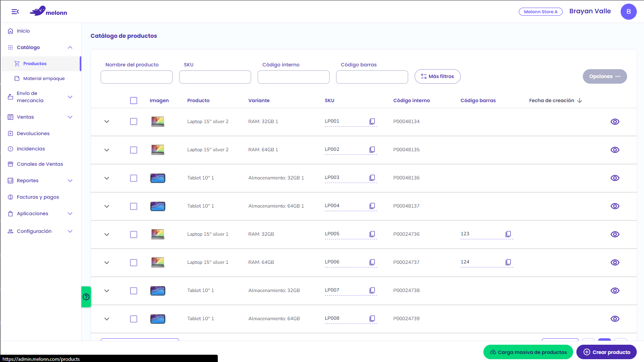This screenshot has width=644, height=362.
Task: Copy barcode 124 to clipboard
Action: (508, 262)
